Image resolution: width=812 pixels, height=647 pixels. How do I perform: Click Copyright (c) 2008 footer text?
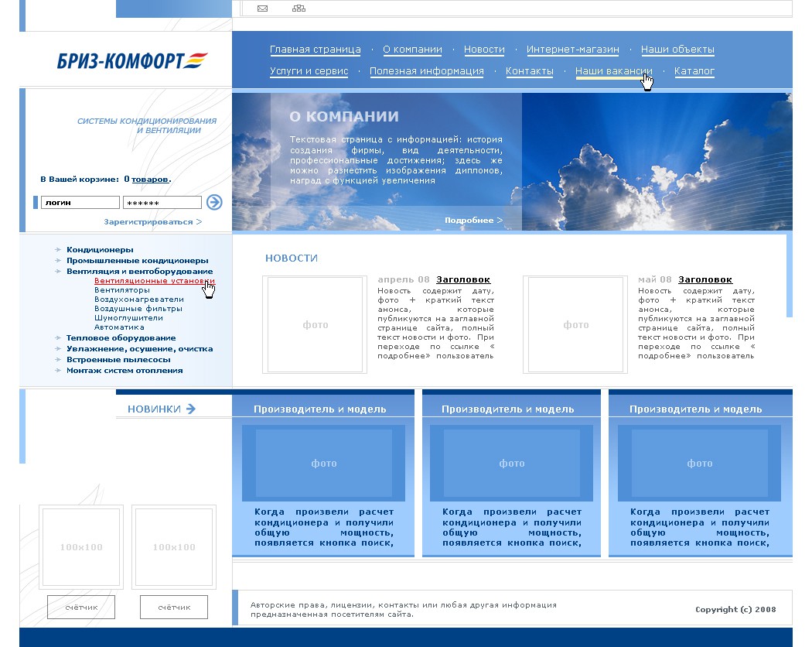[736, 610]
